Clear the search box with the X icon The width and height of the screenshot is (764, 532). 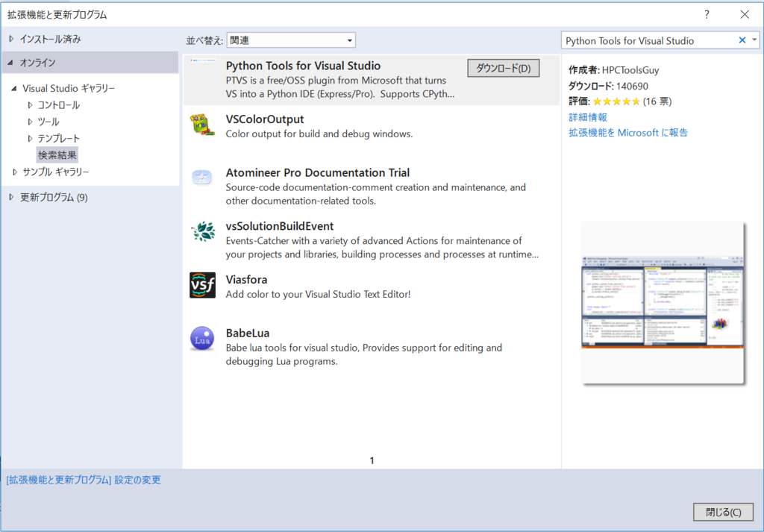point(742,40)
